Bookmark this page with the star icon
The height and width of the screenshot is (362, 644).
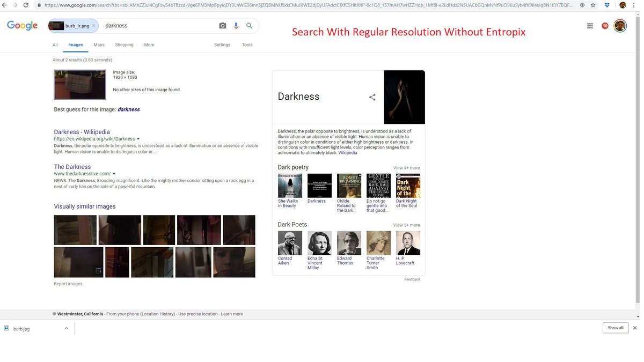point(593,5)
